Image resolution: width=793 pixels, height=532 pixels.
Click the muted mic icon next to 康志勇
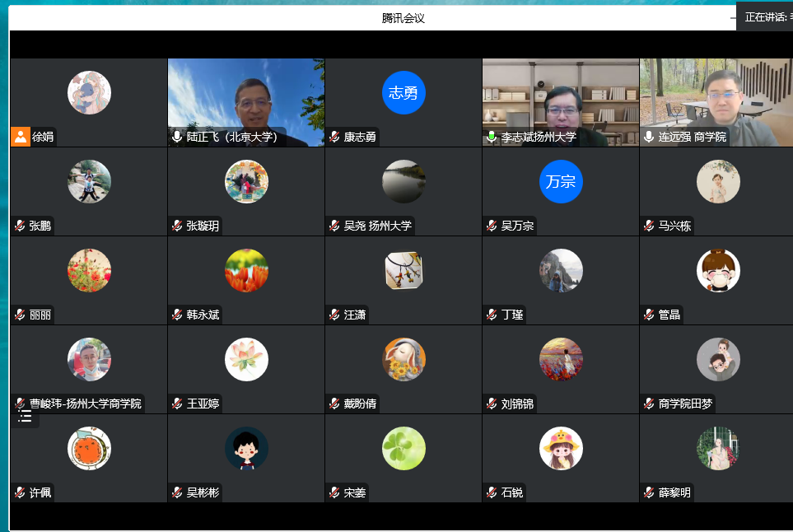[x=334, y=137]
